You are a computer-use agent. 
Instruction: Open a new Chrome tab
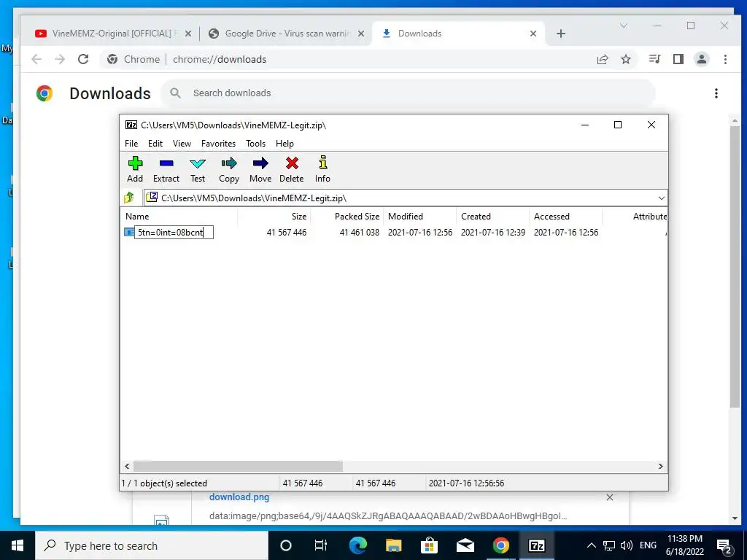(x=561, y=34)
